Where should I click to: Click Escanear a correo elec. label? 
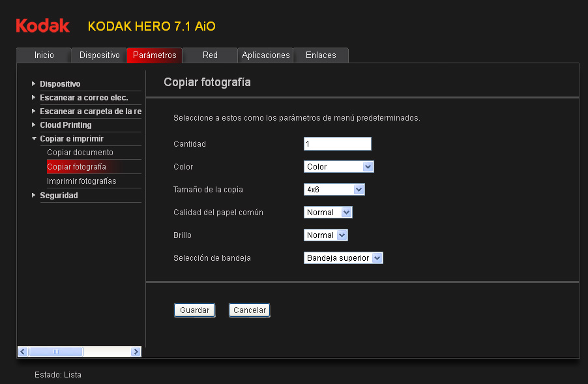tap(84, 98)
